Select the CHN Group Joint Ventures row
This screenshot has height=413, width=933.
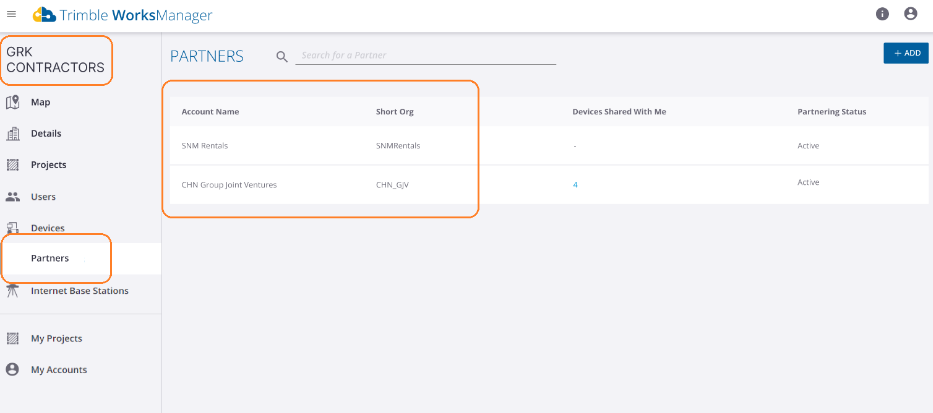pos(549,184)
